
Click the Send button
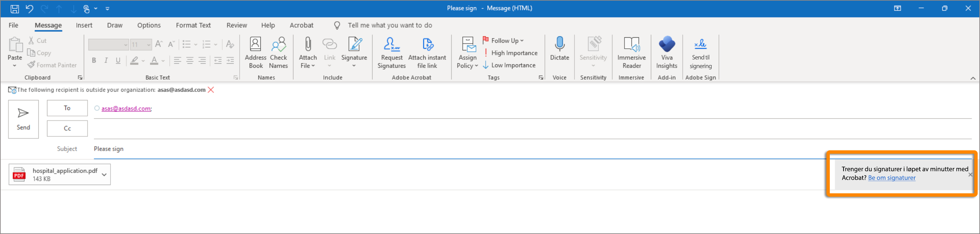pyautogui.click(x=23, y=119)
